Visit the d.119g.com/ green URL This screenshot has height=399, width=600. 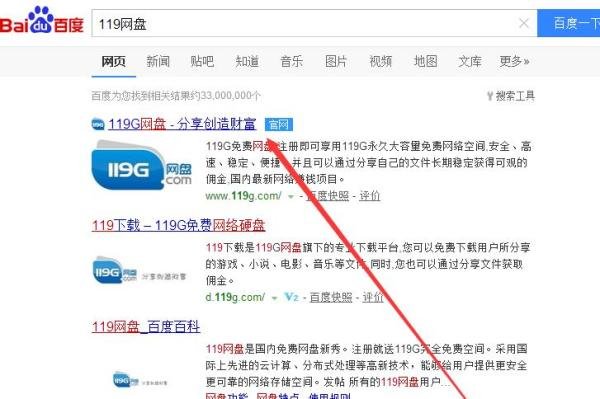[x=235, y=297]
